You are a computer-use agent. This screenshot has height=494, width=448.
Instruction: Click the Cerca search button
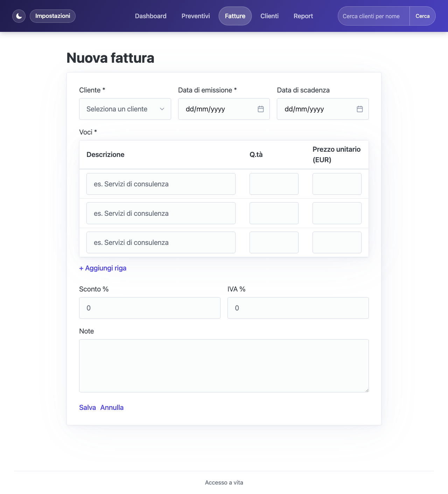coord(422,16)
